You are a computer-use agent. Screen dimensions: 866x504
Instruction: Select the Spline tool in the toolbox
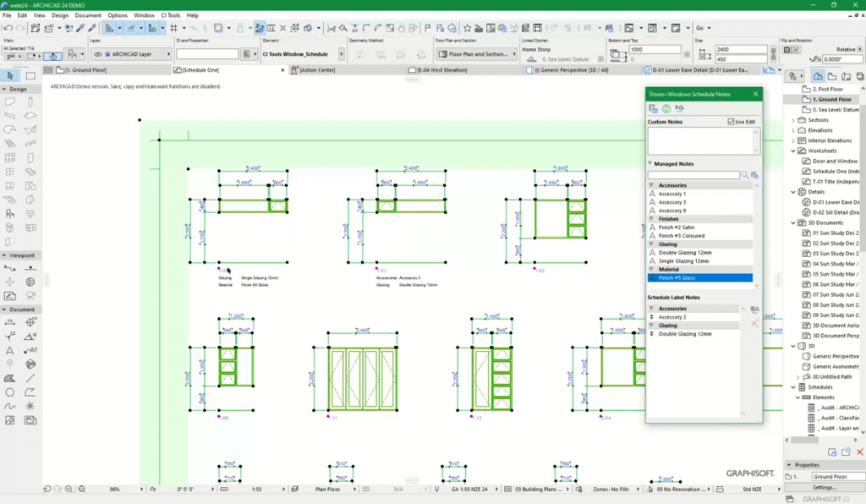point(10,406)
